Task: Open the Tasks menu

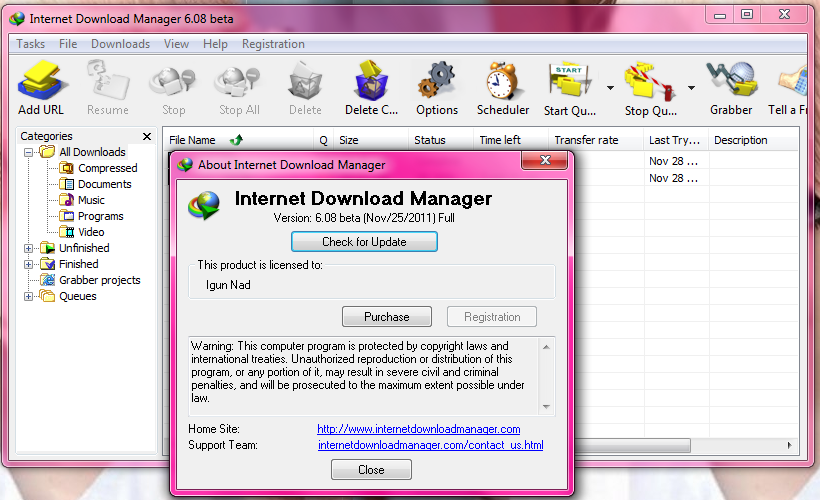Action: [x=30, y=44]
